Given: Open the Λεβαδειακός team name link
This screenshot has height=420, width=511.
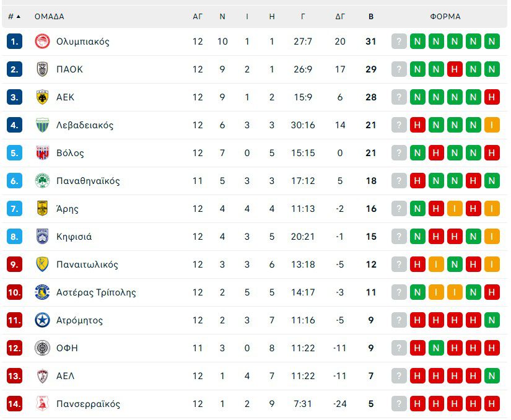Looking at the screenshot, I should tap(85, 125).
